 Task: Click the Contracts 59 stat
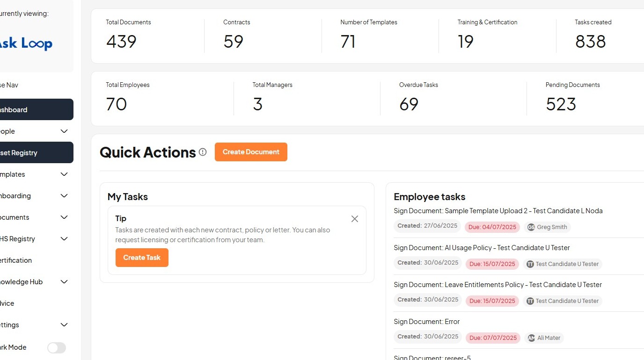click(x=236, y=36)
